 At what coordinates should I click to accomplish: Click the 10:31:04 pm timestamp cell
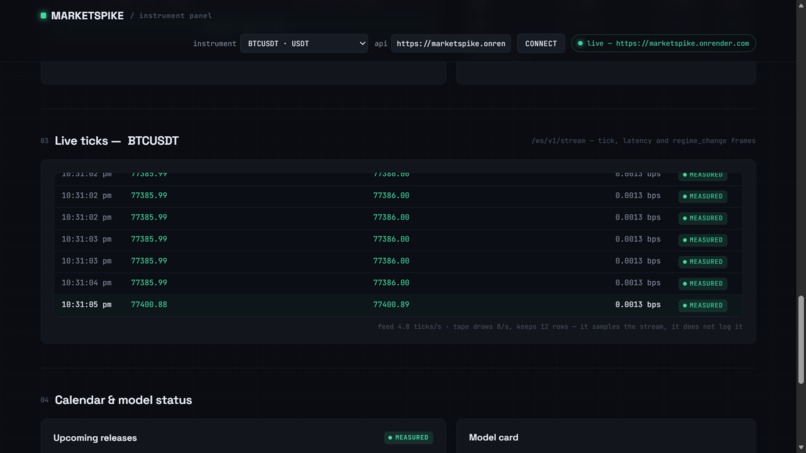point(86,283)
